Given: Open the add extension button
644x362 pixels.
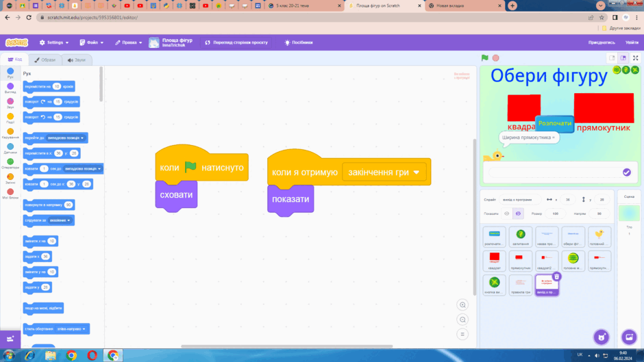Looking at the screenshot, I should click(10, 339).
